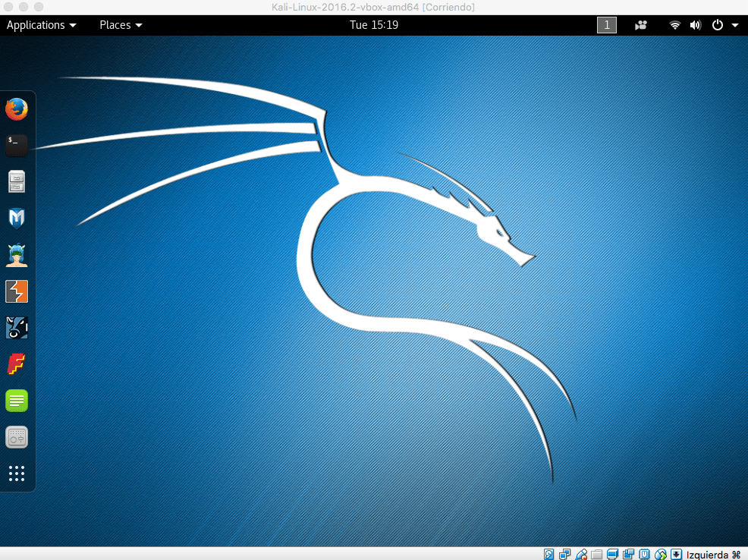Open Armitage from the dock
748x560 pixels.
[x=17, y=255]
